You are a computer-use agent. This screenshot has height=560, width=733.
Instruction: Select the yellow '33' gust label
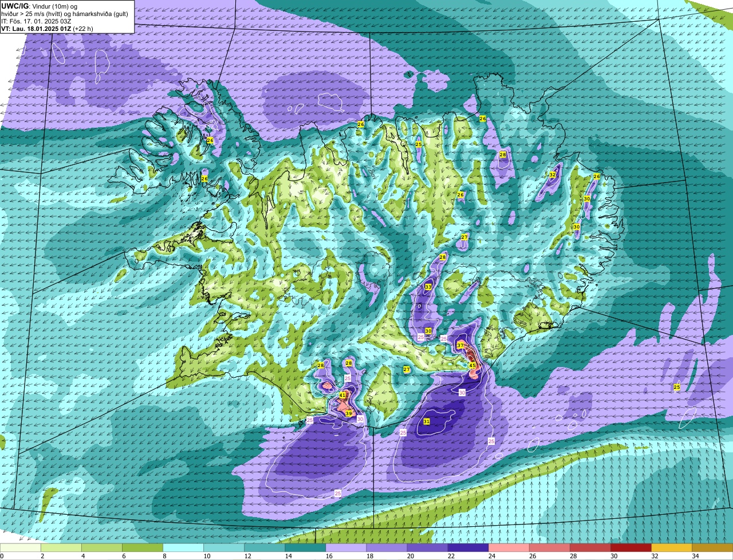(x=428, y=287)
